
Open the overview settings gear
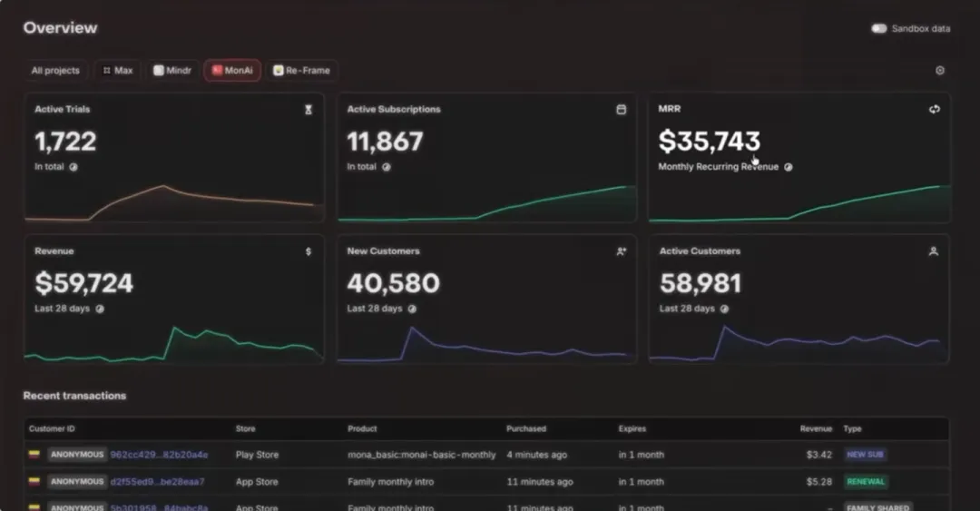coord(939,71)
